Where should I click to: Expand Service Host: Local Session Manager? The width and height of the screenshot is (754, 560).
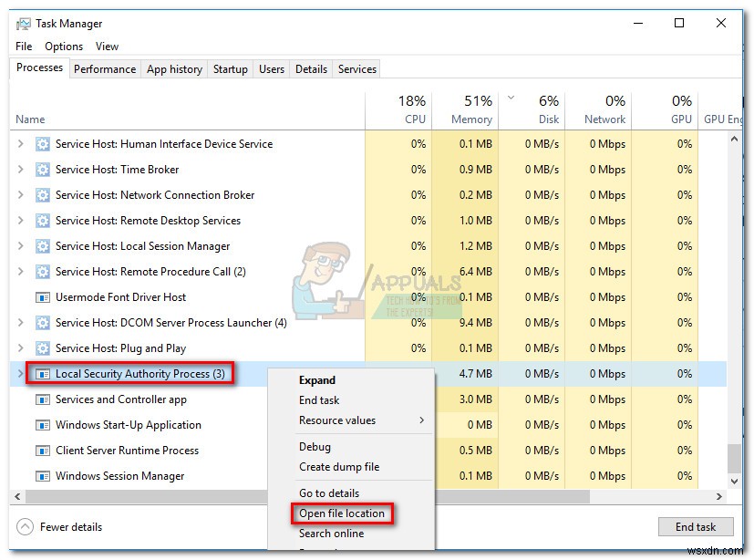pyautogui.click(x=21, y=245)
